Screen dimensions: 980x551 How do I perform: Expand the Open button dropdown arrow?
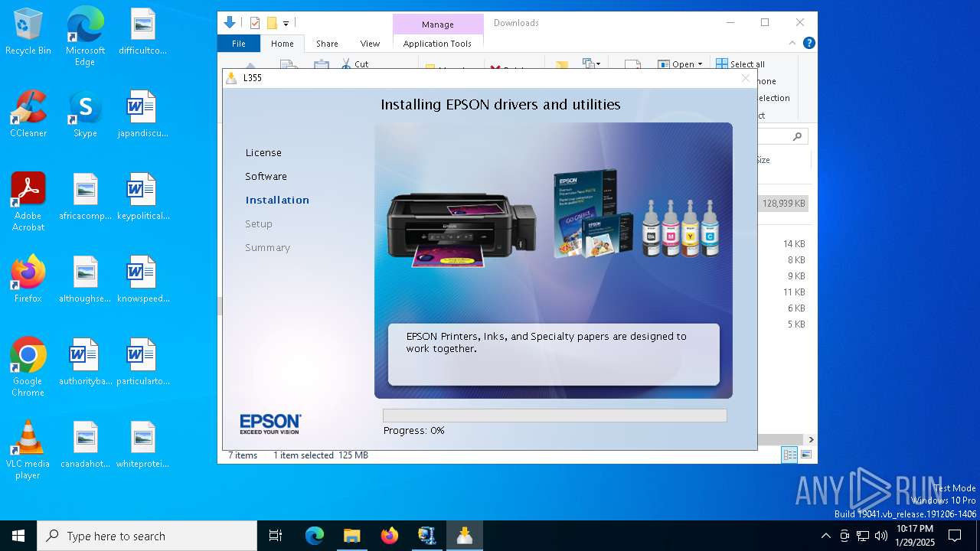pyautogui.click(x=699, y=64)
